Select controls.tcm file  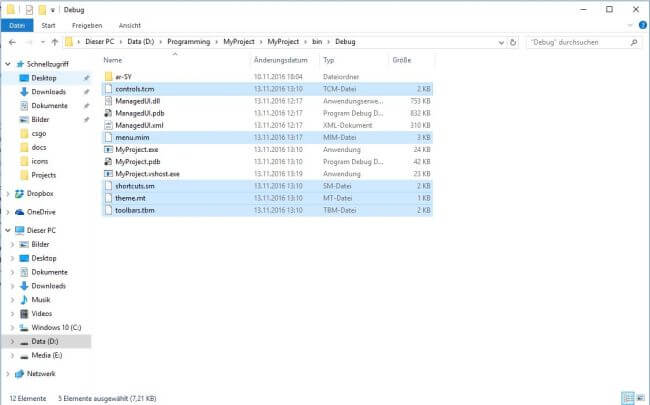click(x=267, y=89)
